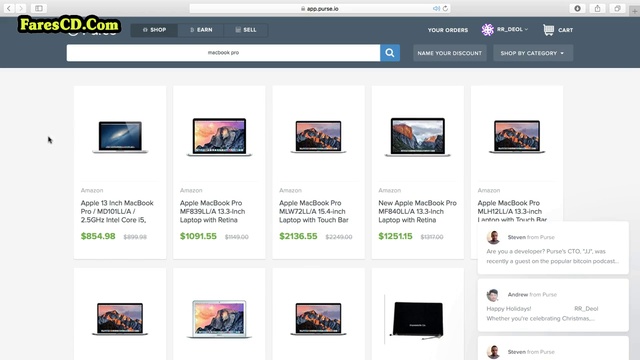
Task: Click title New Apple MacBook Pro MF840LL/A
Action: tap(417, 211)
